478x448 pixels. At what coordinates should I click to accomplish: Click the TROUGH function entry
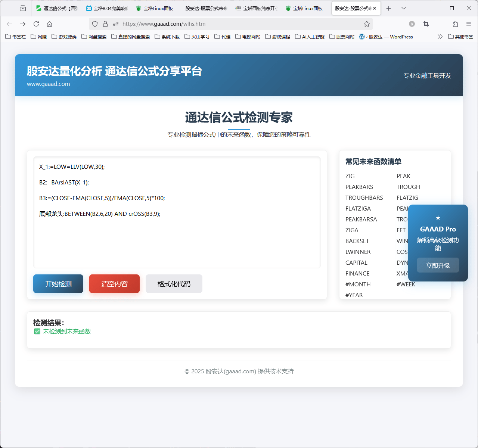[408, 187]
